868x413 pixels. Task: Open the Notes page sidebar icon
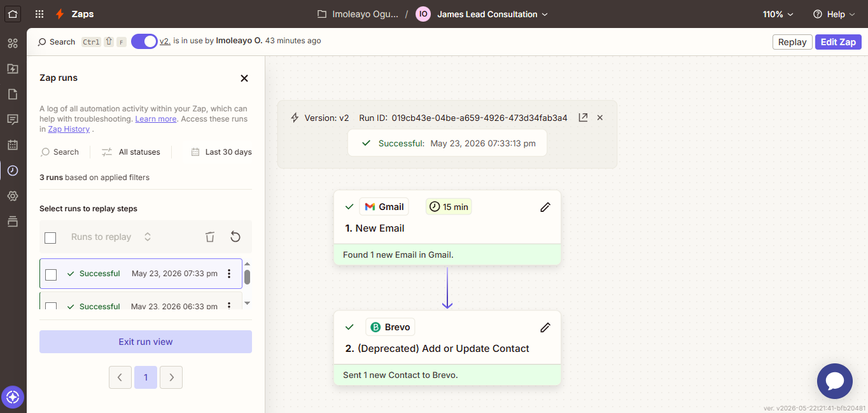(x=13, y=94)
